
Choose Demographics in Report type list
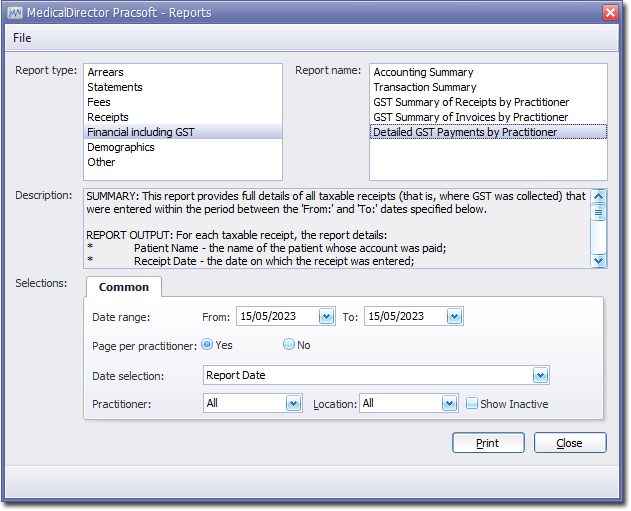click(121, 147)
